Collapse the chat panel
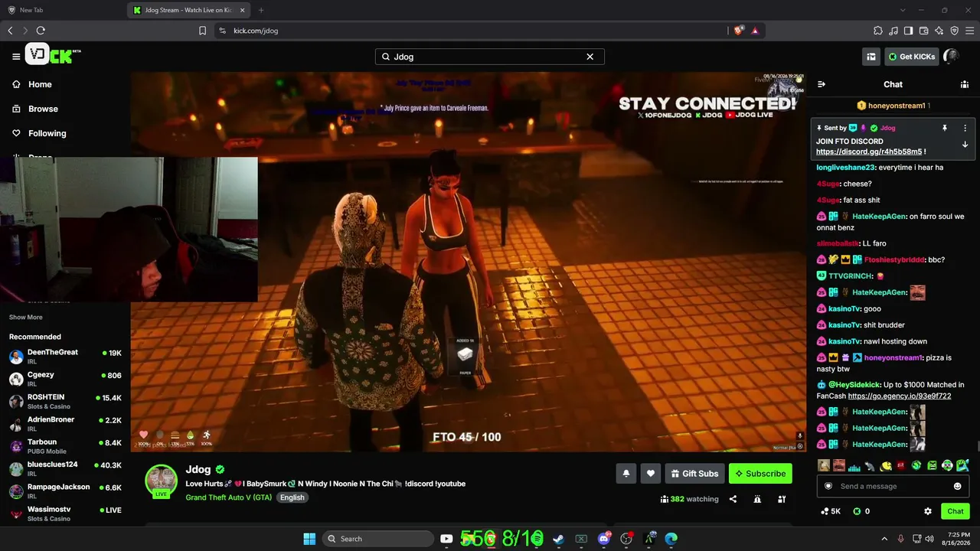This screenshot has width=980, height=551. (x=822, y=84)
